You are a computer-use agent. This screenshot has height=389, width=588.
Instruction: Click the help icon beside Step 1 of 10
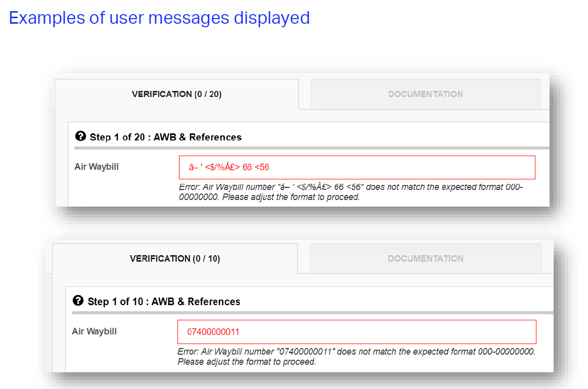pyautogui.click(x=78, y=301)
